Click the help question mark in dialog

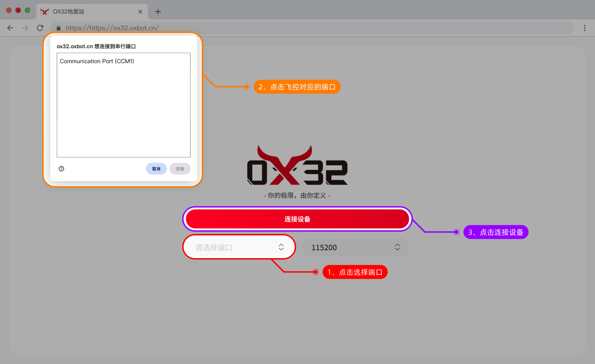pyautogui.click(x=61, y=169)
